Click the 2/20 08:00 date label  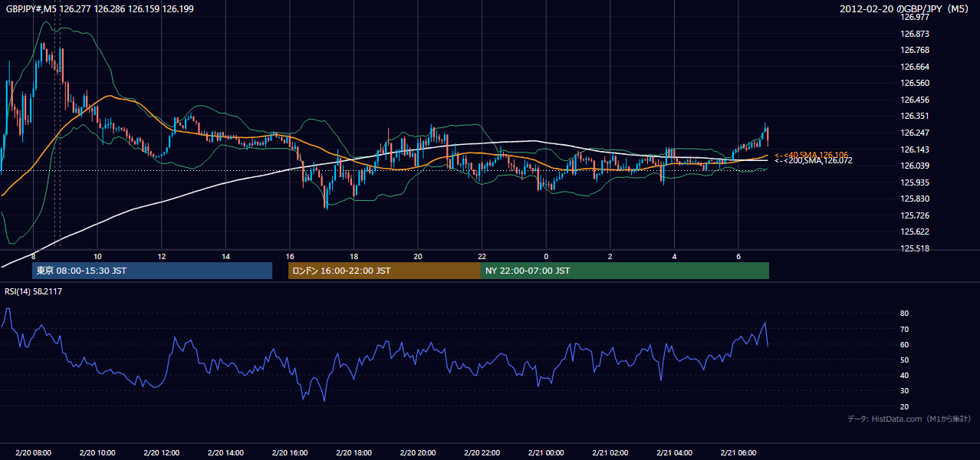pos(33,453)
